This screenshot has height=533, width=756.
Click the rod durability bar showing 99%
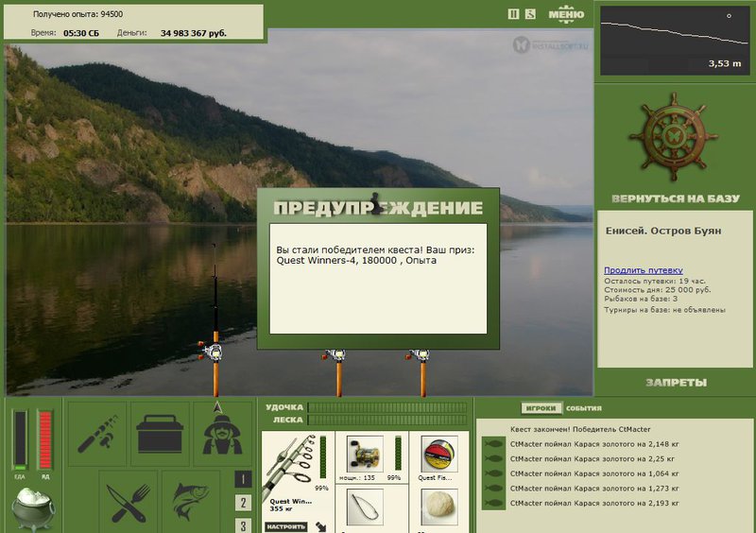click(x=323, y=458)
